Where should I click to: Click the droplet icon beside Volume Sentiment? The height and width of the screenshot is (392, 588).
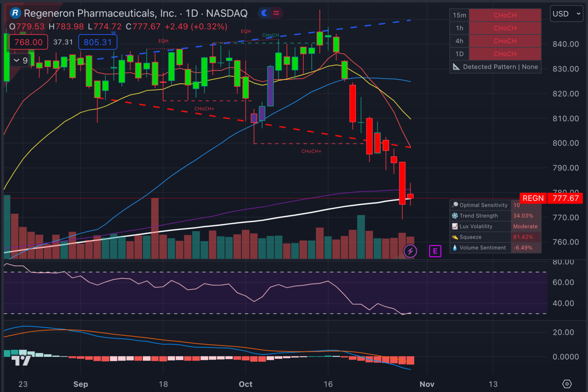[455, 248]
